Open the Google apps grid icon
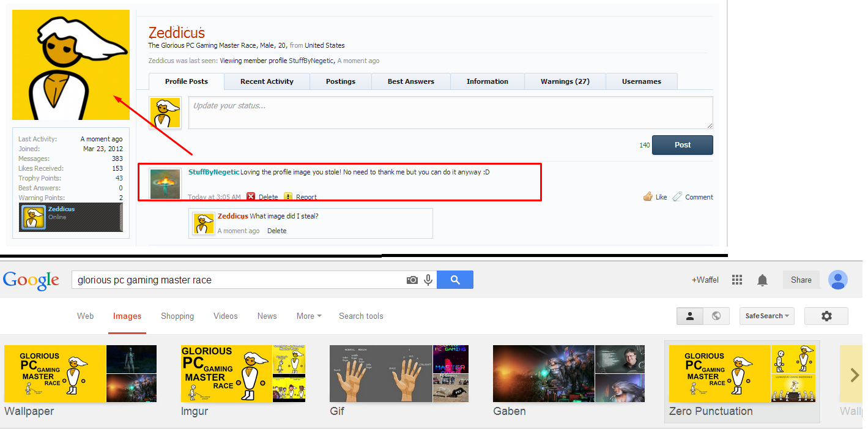 click(x=737, y=280)
